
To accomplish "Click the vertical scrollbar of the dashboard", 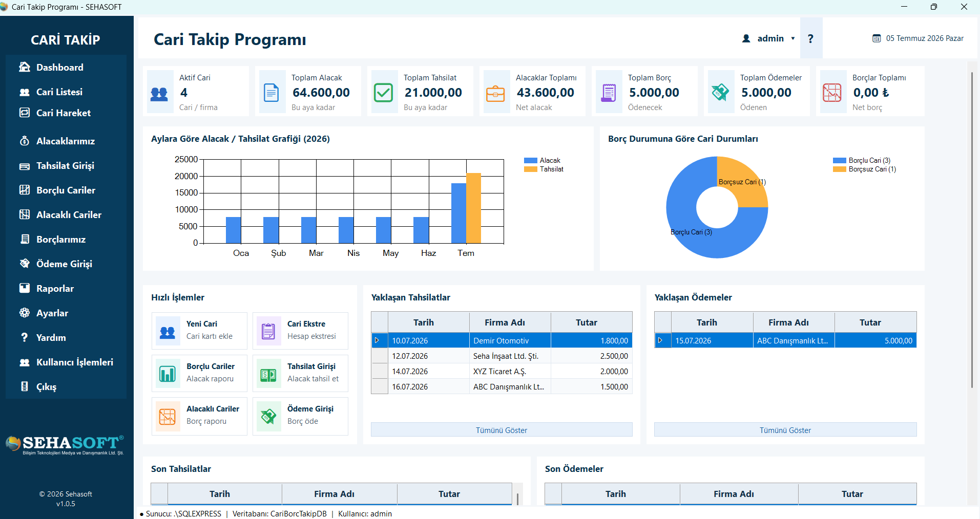I will click(x=972, y=230).
